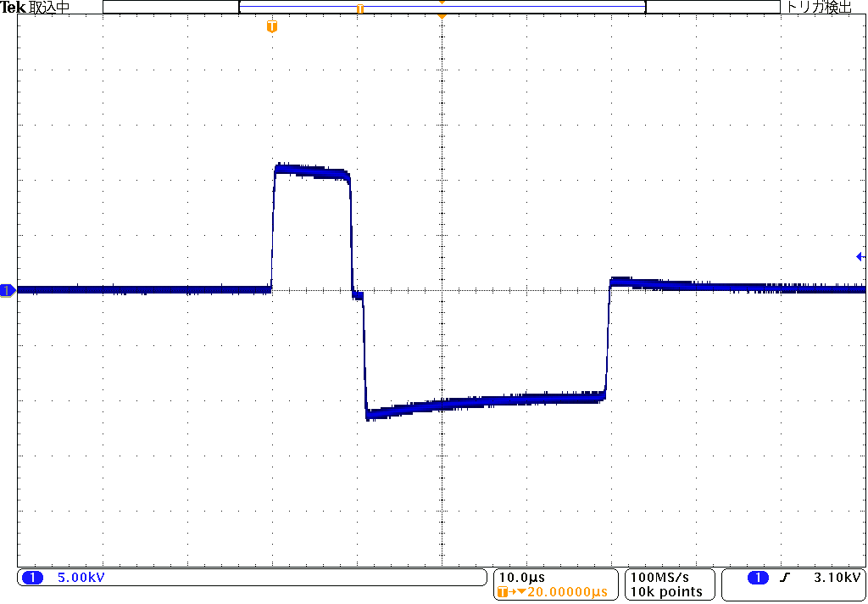Click the trigger source channel 1 badge

coord(758,579)
